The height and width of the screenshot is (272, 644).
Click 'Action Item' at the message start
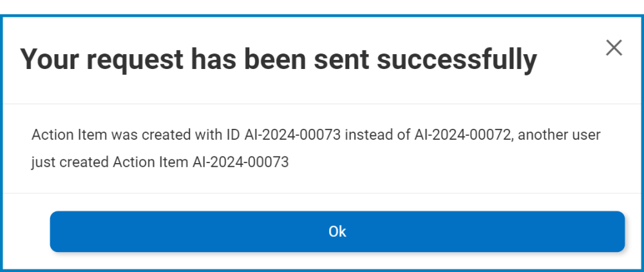[x=61, y=135]
